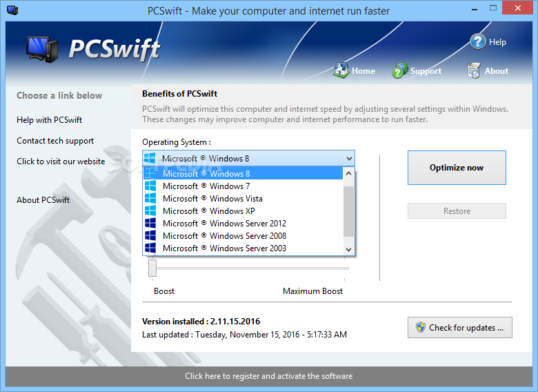Click Windows logo beside Server 2003 entry
538x392 pixels.
150,248
